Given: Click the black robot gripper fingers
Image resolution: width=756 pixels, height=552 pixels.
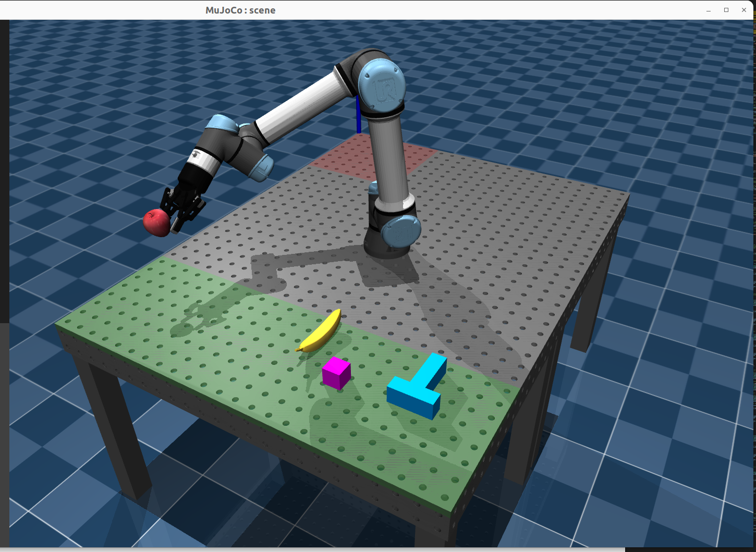Looking at the screenshot, I should tap(182, 207).
